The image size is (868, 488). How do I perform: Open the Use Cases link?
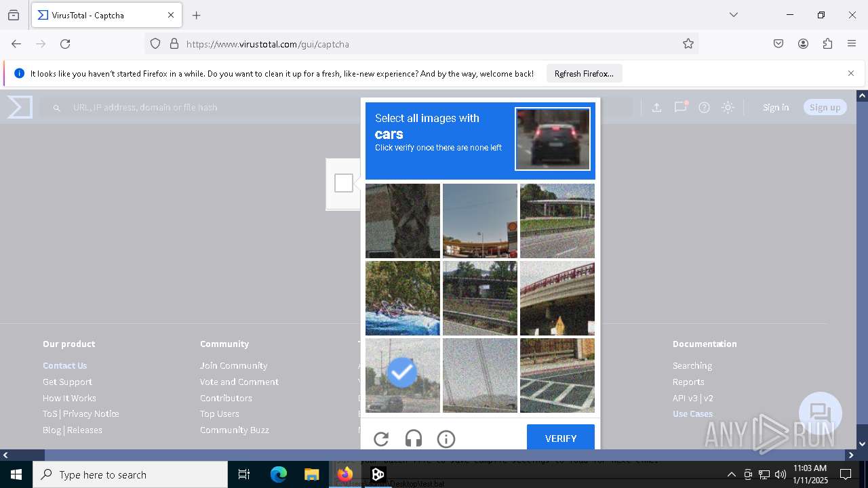click(693, 413)
